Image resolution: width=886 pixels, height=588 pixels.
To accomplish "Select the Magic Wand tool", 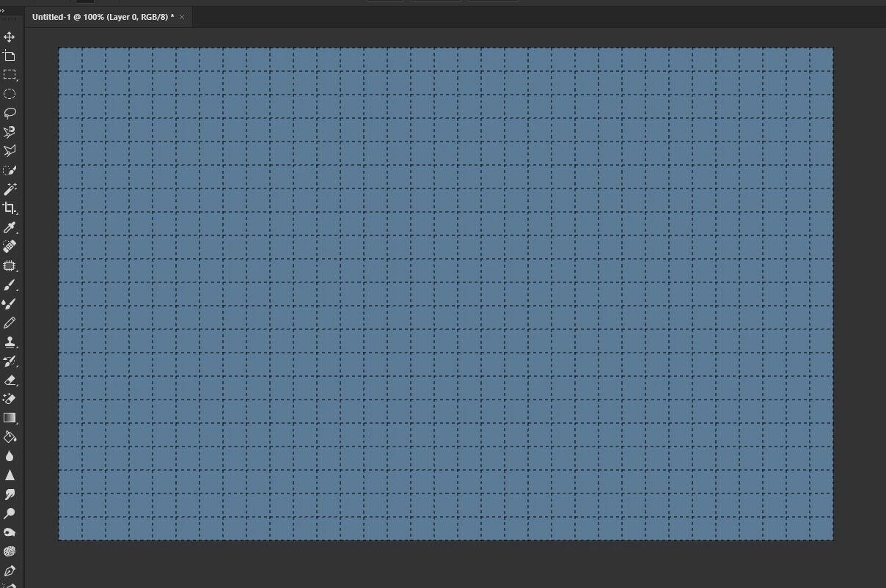I will point(10,189).
